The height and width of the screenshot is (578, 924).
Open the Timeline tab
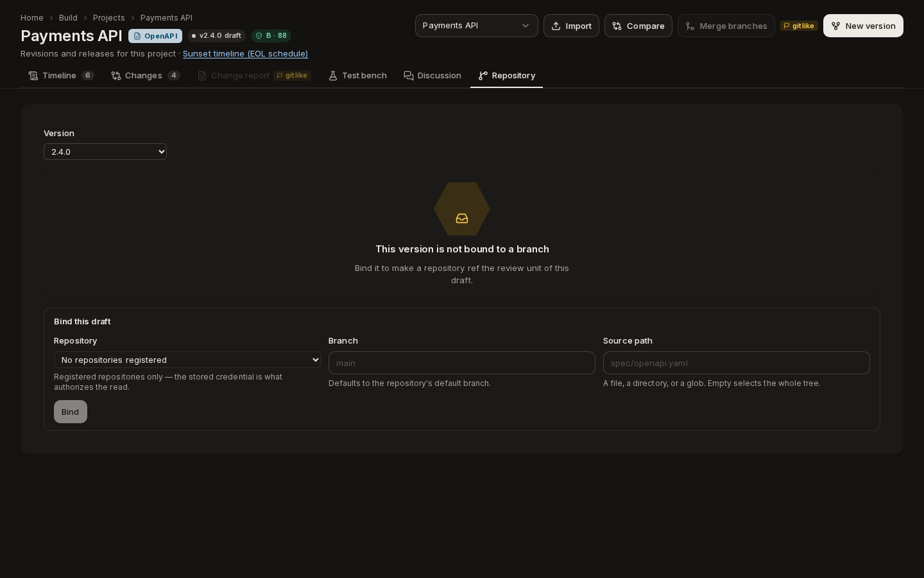[x=61, y=76]
